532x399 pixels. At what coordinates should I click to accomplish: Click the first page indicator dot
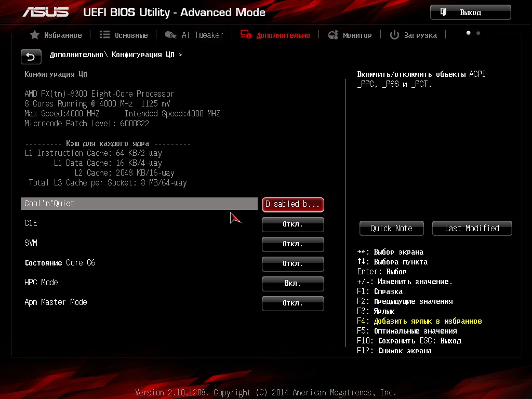[468, 33]
